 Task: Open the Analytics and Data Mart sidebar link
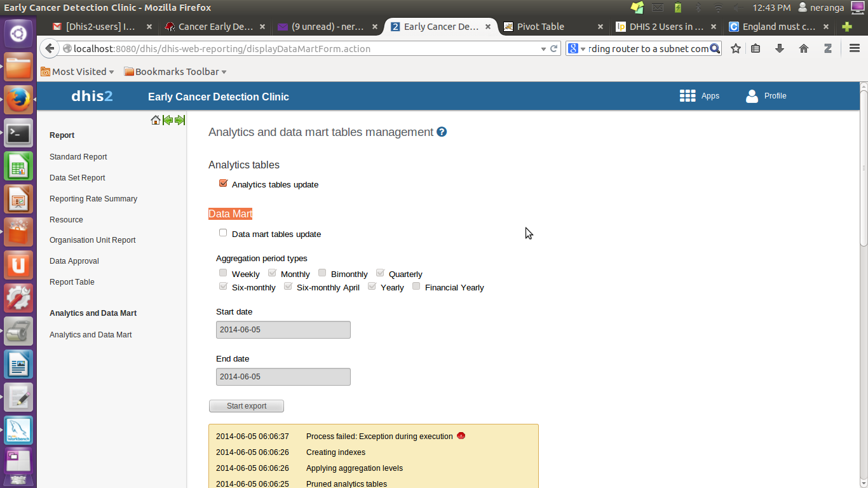coord(91,335)
